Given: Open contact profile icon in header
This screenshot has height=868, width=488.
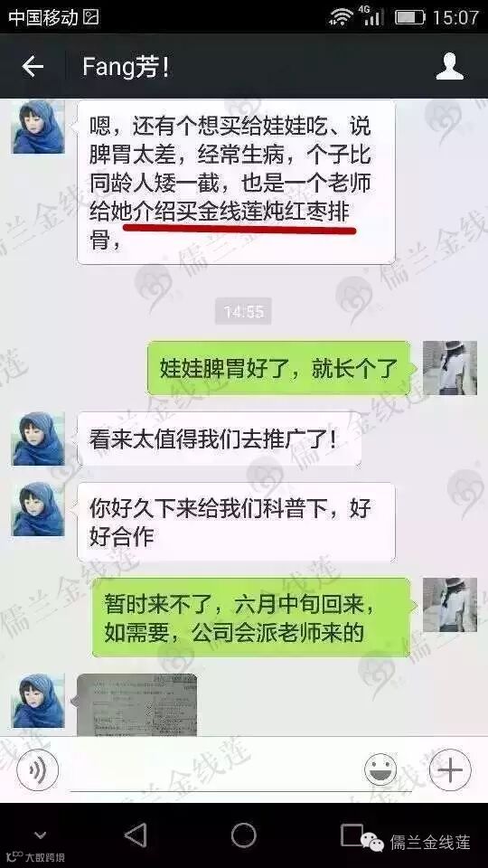Looking at the screenshot, I should (449, 67).
